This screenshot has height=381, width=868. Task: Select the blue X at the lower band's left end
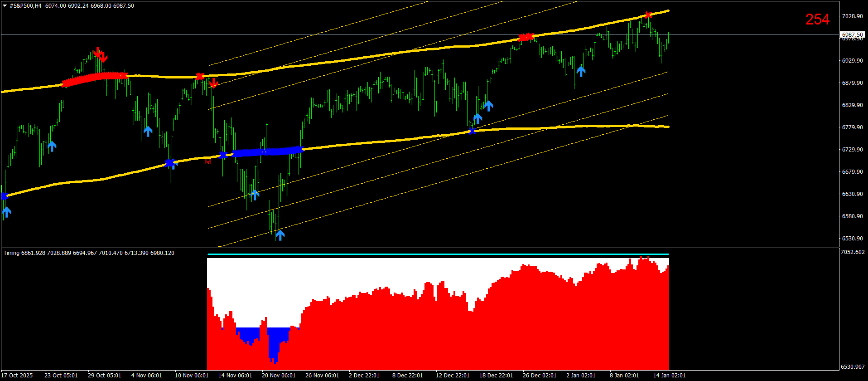[x=5, y=196]
